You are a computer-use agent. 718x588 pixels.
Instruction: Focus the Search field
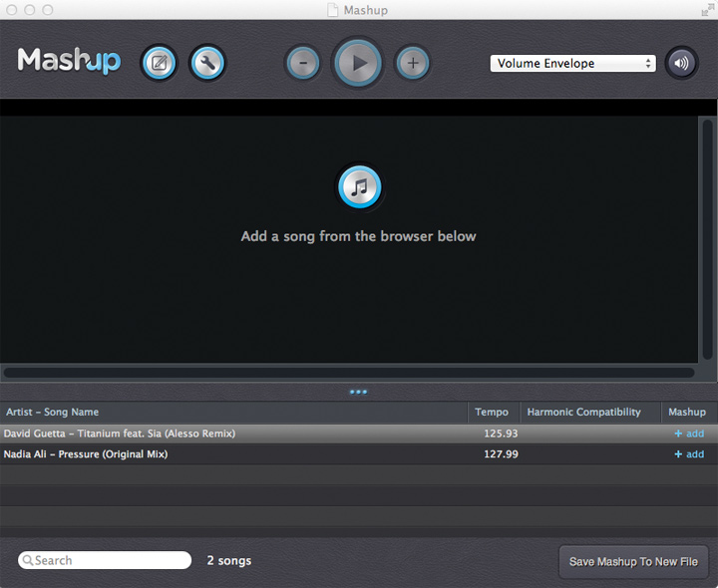(x=105, y=560)
